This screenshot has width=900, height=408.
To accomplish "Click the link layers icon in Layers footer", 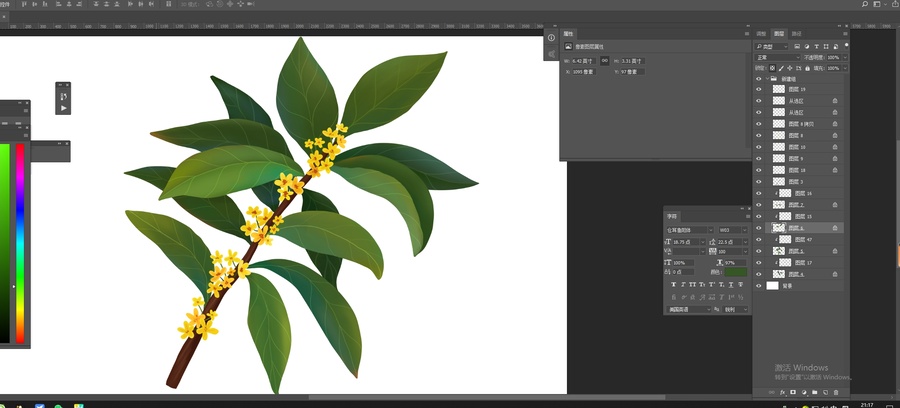I will pyautogui.click(x=771, y=393).
